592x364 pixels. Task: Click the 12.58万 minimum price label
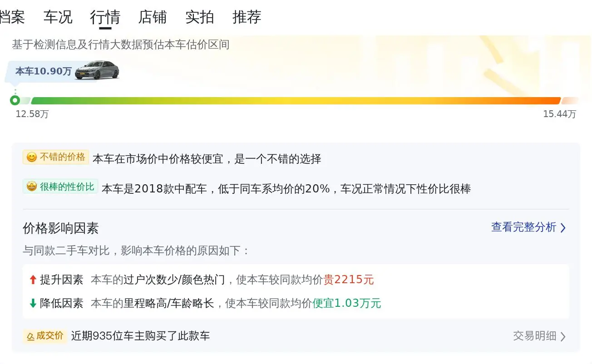(32, 114)
